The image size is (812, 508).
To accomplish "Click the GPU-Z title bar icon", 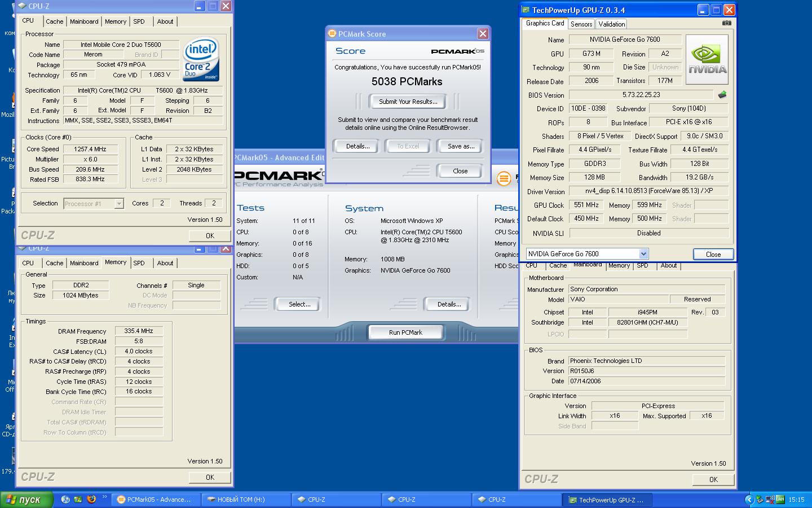I will [526, 10].
